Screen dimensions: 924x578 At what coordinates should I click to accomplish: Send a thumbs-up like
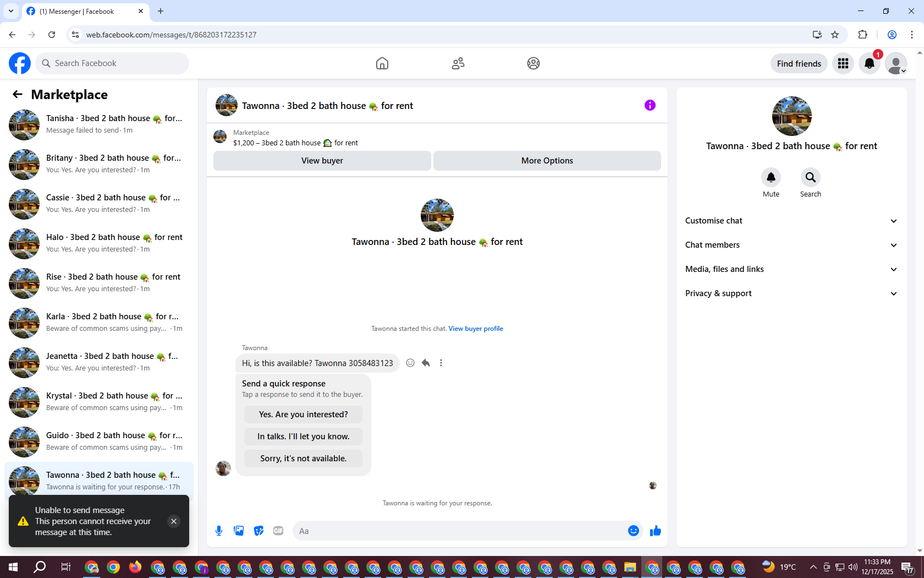pos(656,531)
